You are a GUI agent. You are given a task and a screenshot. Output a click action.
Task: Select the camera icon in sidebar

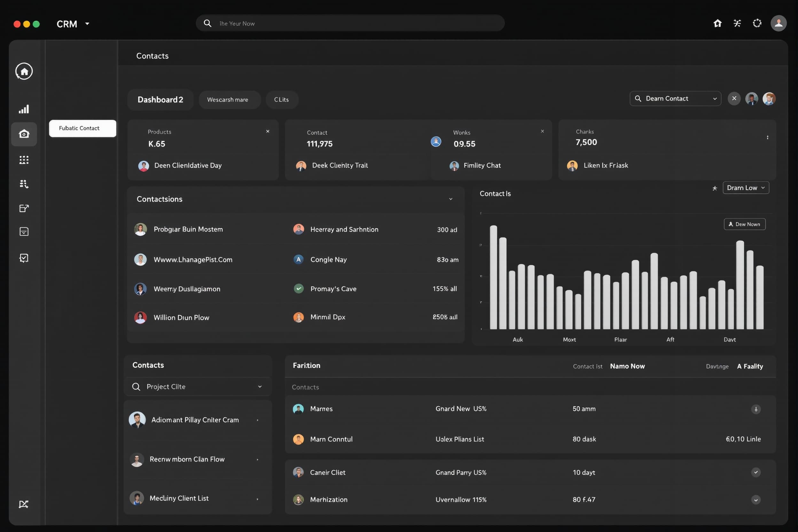(24, 134)
